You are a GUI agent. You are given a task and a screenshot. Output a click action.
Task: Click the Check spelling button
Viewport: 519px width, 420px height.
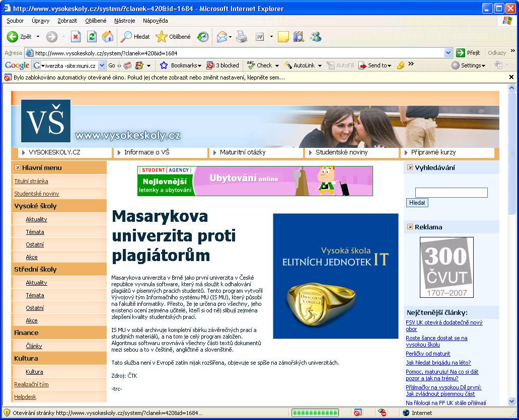(x=260, y=65)
